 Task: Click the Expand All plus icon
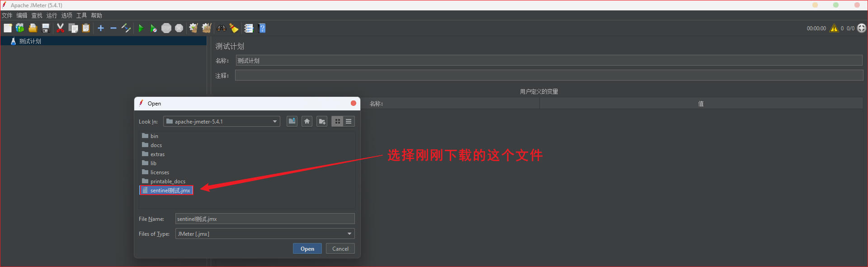coord(101,28)
